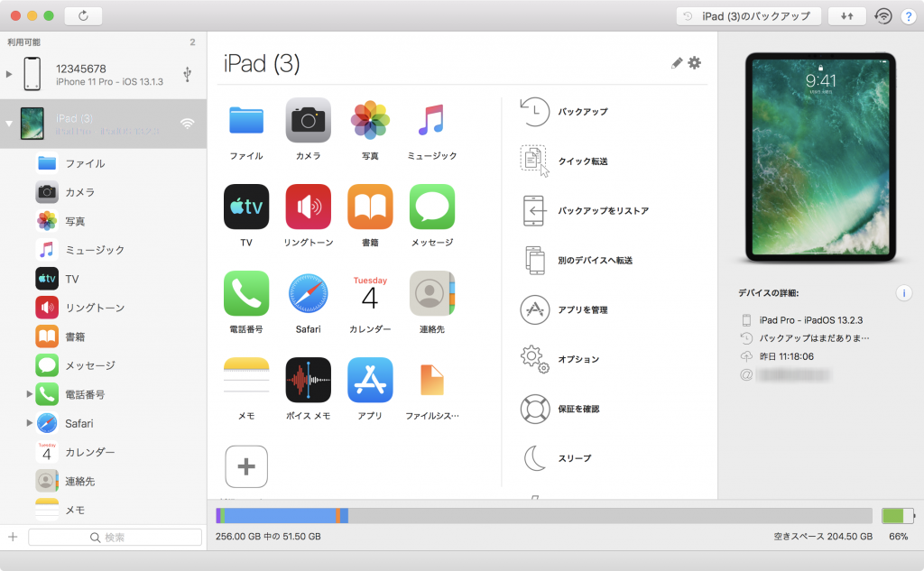Select ミュージック in the sidebar
The image size is (924, 571).
point(103,250)
